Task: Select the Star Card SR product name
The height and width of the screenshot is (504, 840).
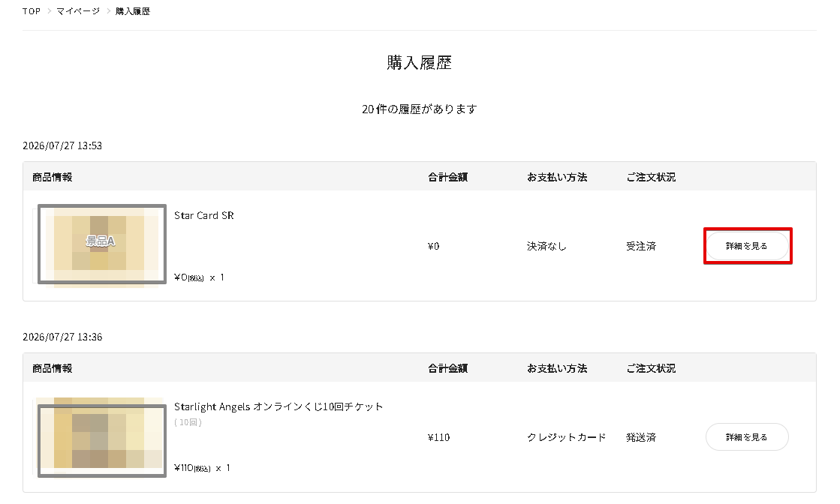Action: 204,215
